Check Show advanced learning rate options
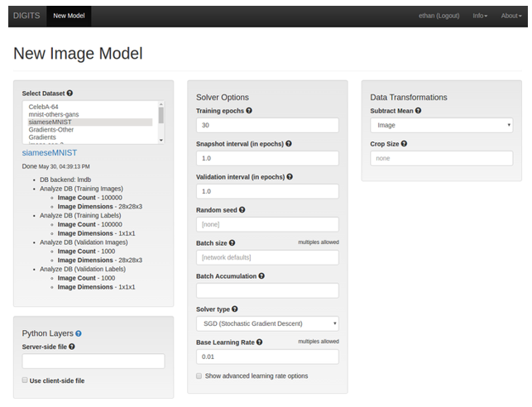This screenshot has height=407, width=532. coord(199,376)
